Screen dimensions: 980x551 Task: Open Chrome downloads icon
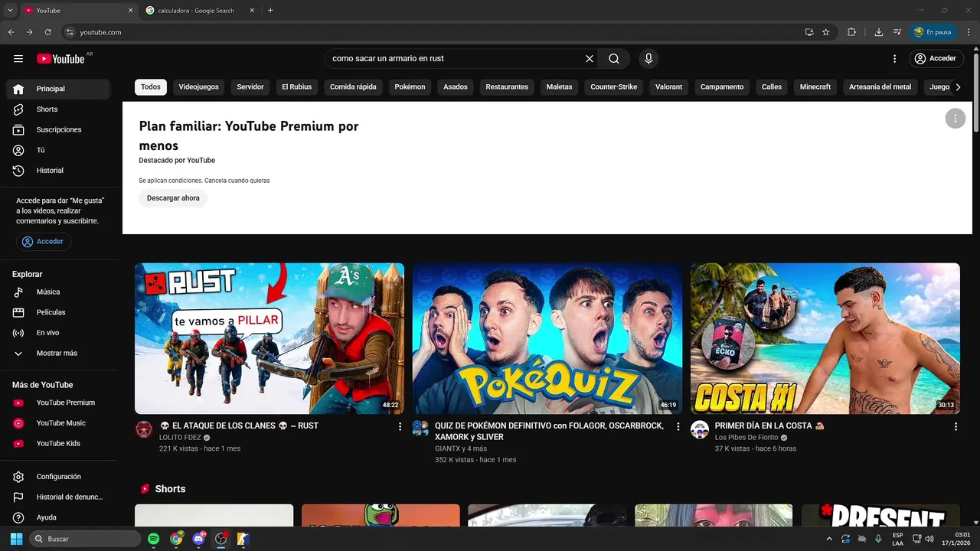[879, 32]
